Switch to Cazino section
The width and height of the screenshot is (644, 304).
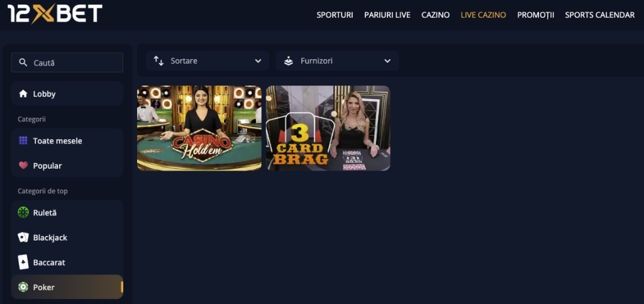point(435,15)
